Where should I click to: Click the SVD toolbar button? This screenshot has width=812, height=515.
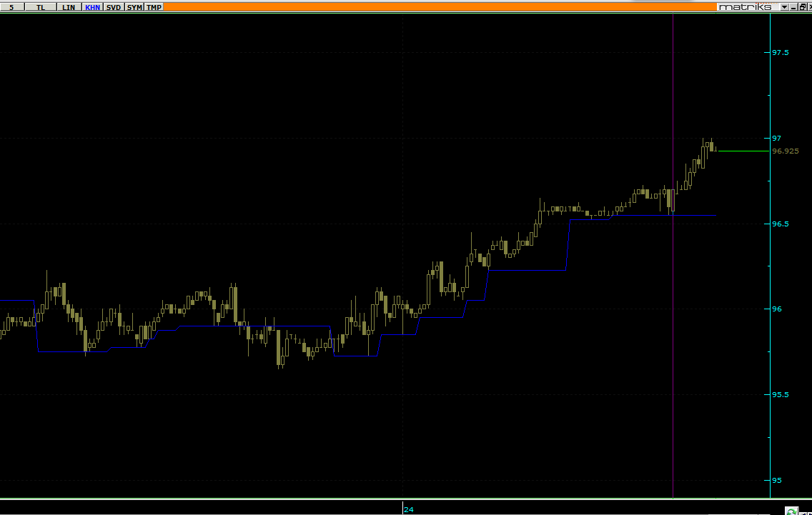(x=114, y=7)
